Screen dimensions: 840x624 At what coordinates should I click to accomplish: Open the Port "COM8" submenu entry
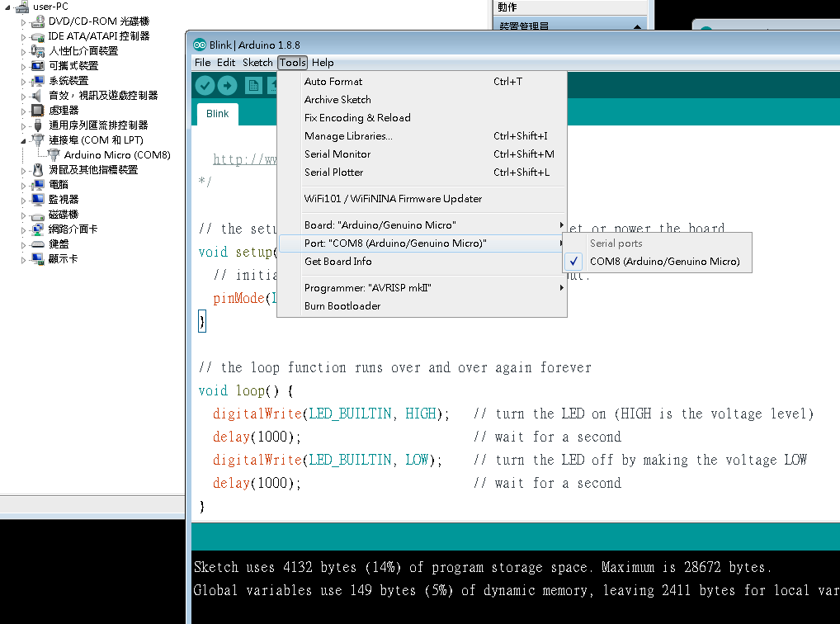pyautogui.click(x=422, y=243)
